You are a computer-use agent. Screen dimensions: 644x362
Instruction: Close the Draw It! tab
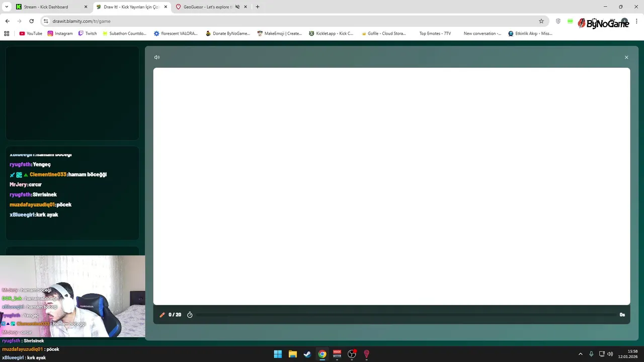[166, 7]
